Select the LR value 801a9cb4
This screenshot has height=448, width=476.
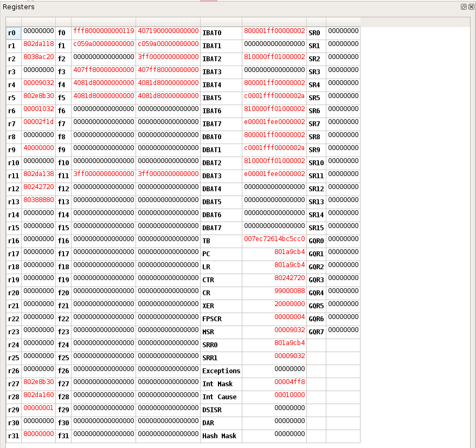point(290,265)
